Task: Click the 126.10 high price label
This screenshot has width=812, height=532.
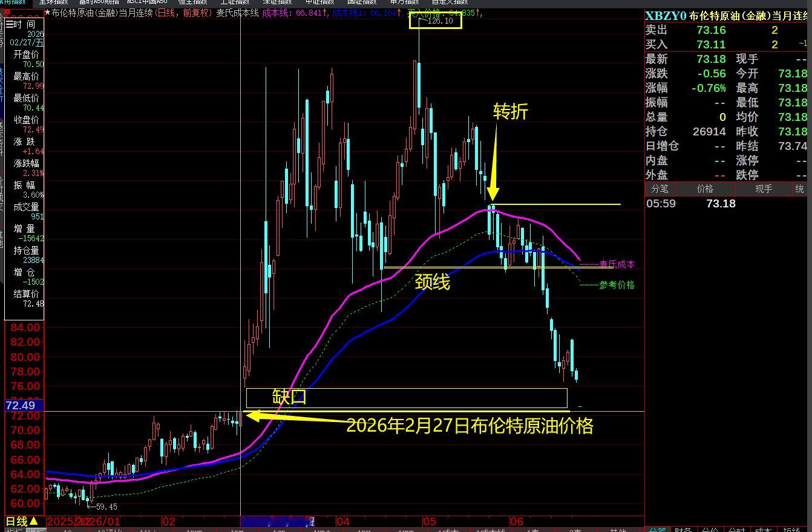Action: (x=440, y=21)
